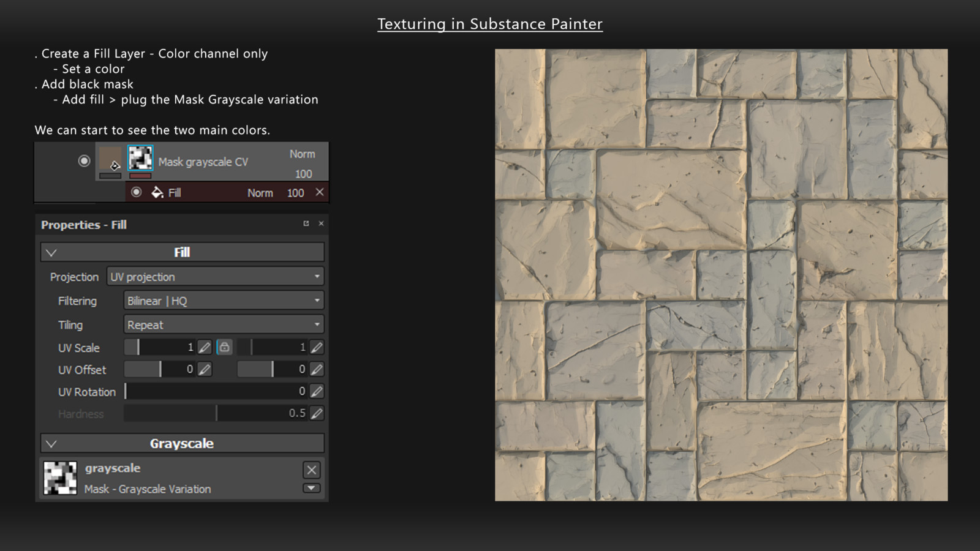The width and height of the screenshot is (980, 551).
Task: Edit UV Rotation value pencil
Action: tap(317, 391)
